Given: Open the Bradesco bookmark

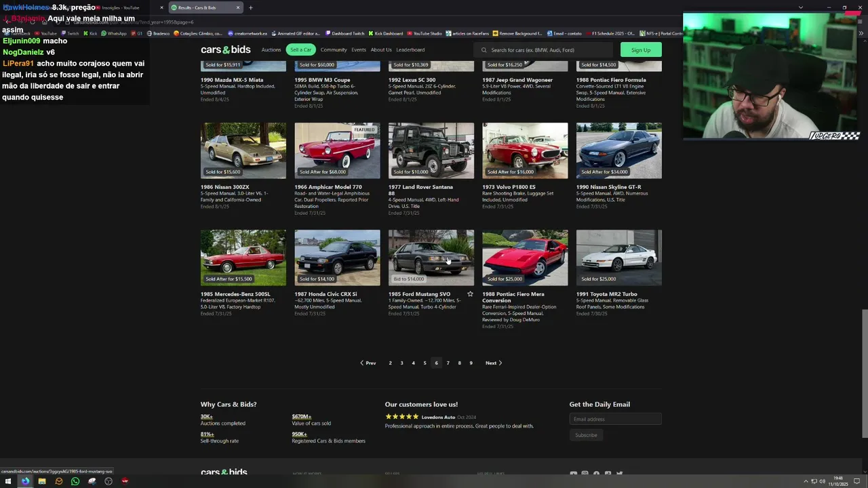Looking at the screenshot, I should click(158, 33).
